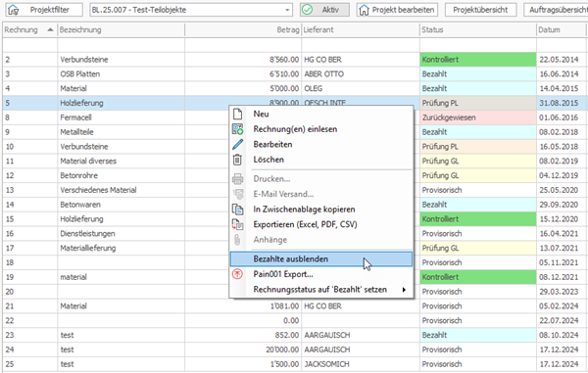Click the Prüfung GL status dated 04.12.2019
Screen dimensions: 588x373
coord(478,175)
